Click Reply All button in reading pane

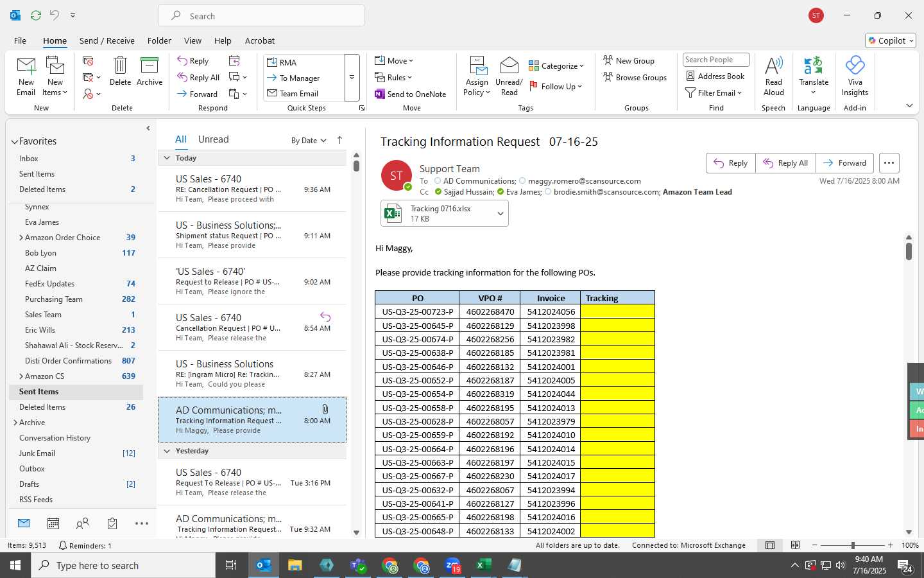[x=785, y=163]
